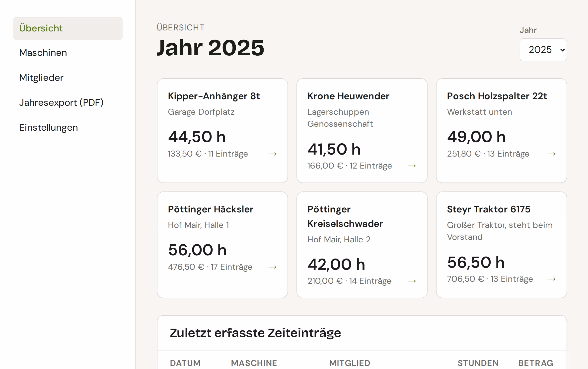Open the Posch Holzspalter 22t card title

click(497, 96)
